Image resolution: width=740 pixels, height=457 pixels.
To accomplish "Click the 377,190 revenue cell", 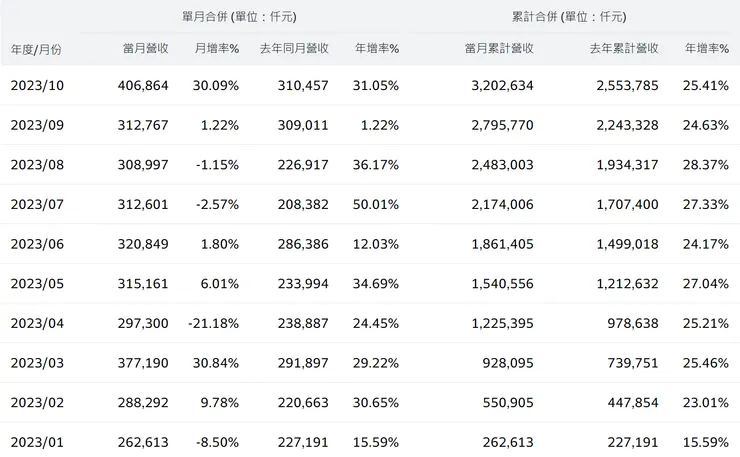I will click(143, 363).
